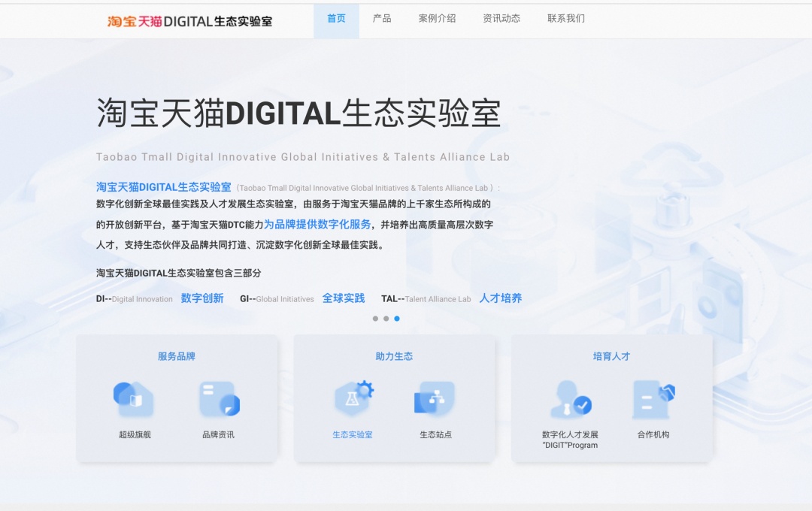Click the "DIGIT"Program label
The image size is (812, 511).
tap(570, 446)
